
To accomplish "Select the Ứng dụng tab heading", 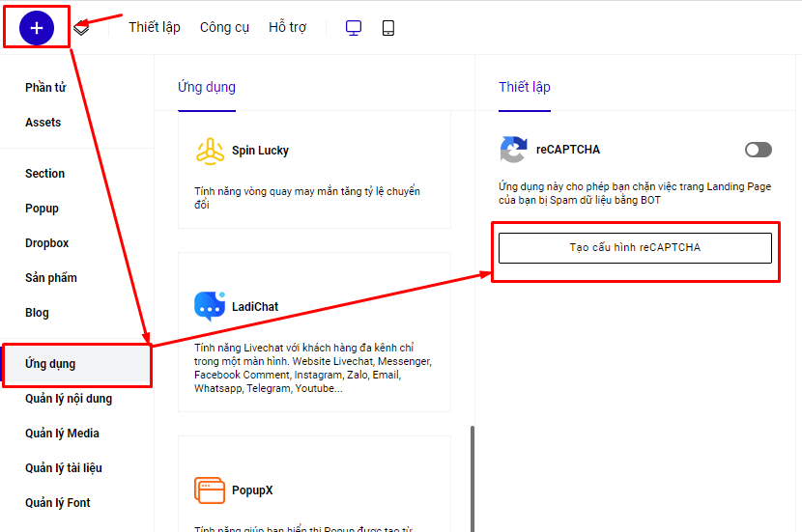I will coord(207,87).
